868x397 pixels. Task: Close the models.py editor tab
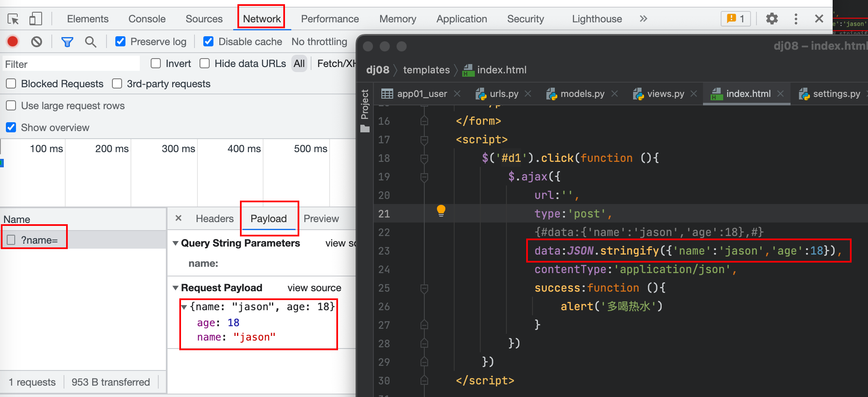[615, 94]
